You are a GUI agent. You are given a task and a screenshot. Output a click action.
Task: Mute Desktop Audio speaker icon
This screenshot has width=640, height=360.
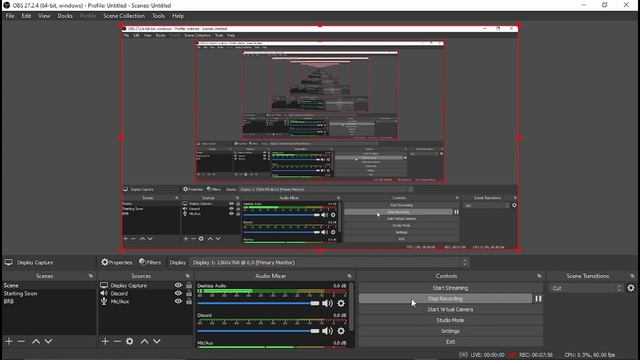327,303
